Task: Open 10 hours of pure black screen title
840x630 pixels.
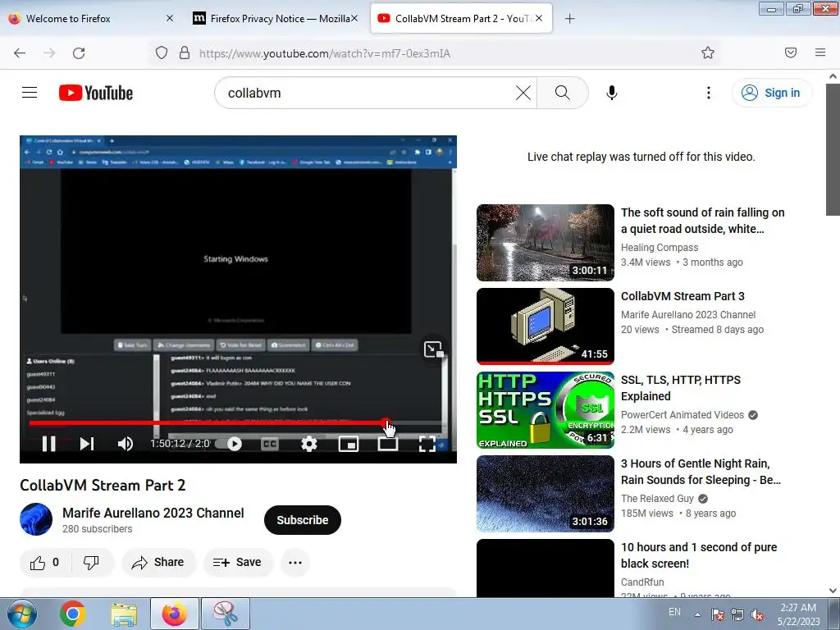Action: 699,555
